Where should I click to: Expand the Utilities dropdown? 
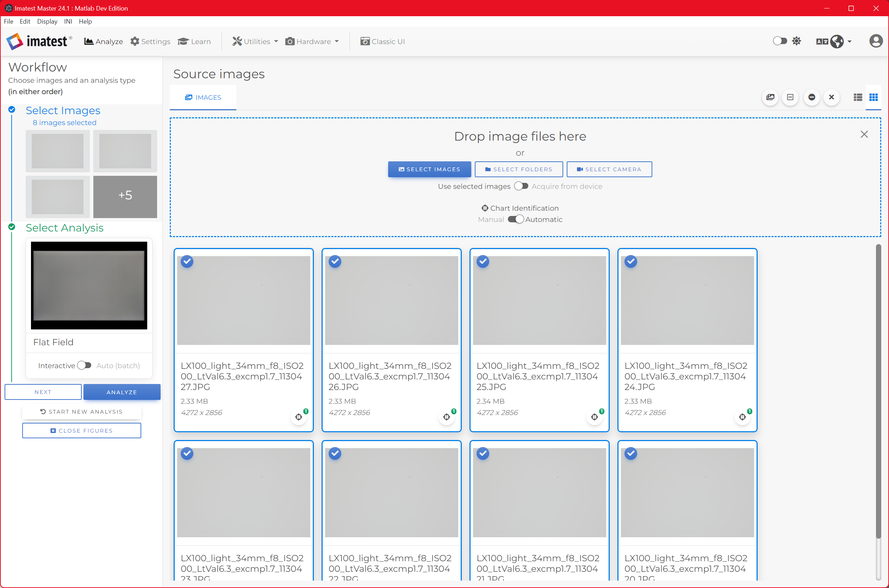coord(255,41)
